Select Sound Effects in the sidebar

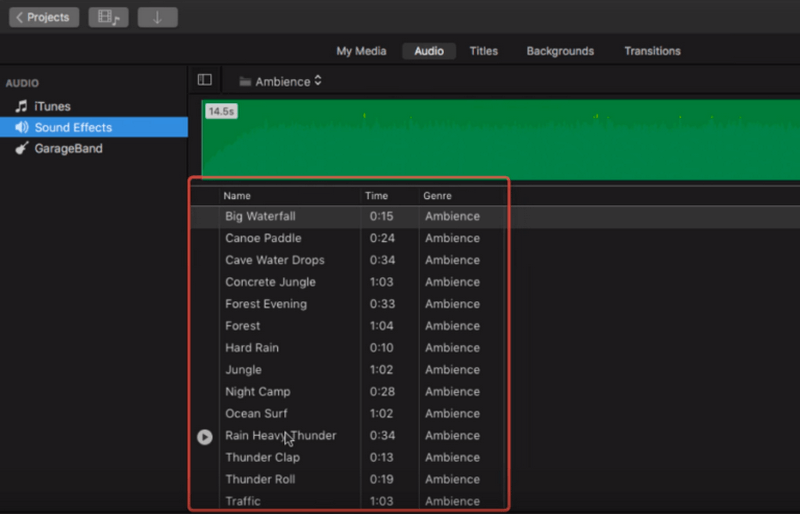(x=94, y=127)
